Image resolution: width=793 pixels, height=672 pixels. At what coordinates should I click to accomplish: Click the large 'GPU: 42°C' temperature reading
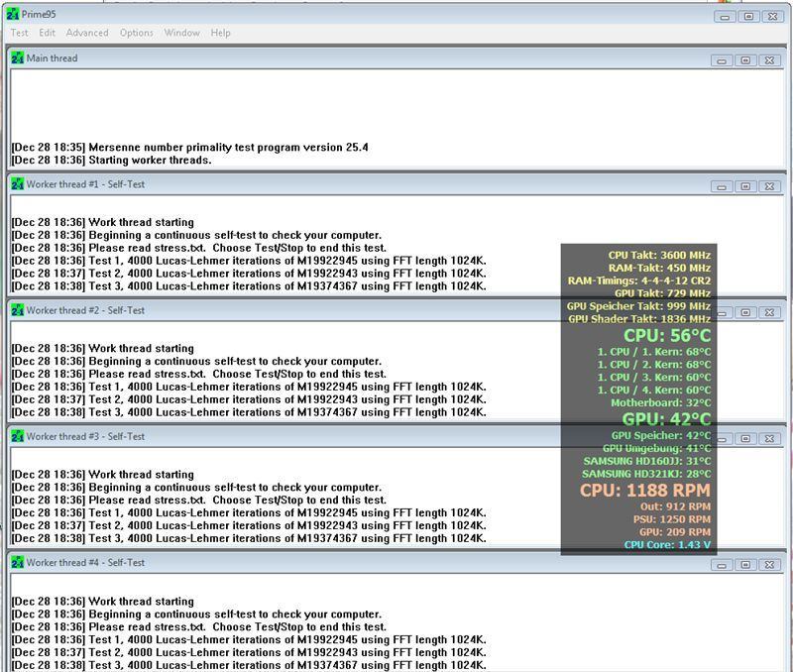click(x=666, y=419)
